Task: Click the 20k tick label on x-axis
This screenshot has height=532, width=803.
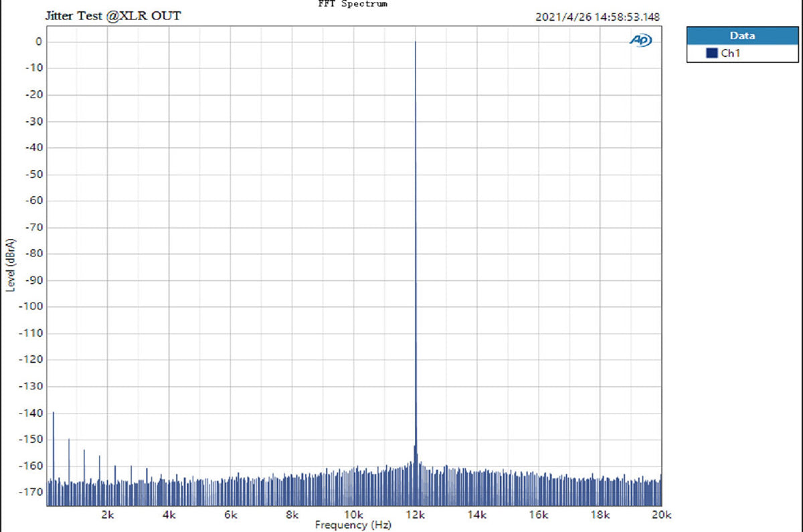Action: 661,515
